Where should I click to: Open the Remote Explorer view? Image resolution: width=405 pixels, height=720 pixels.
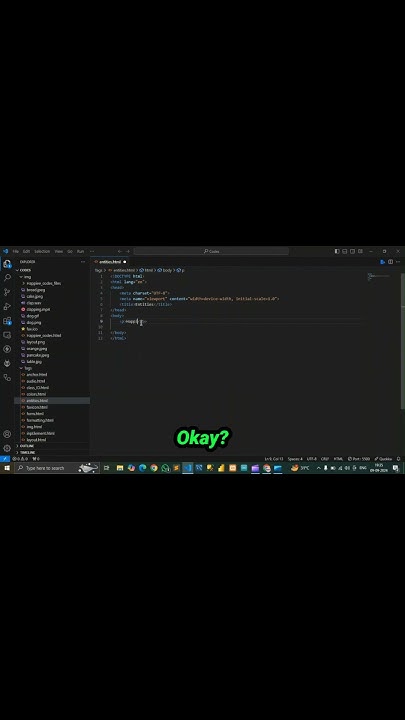[7, 335]
